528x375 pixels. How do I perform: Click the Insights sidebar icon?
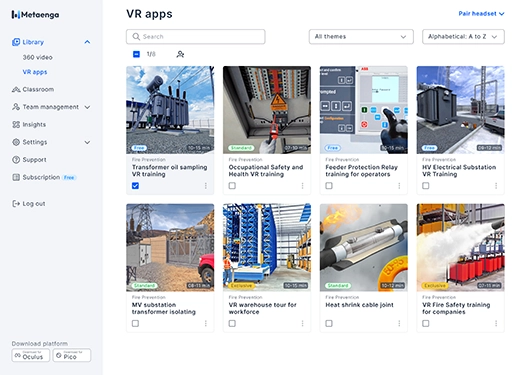pos(16,125)
